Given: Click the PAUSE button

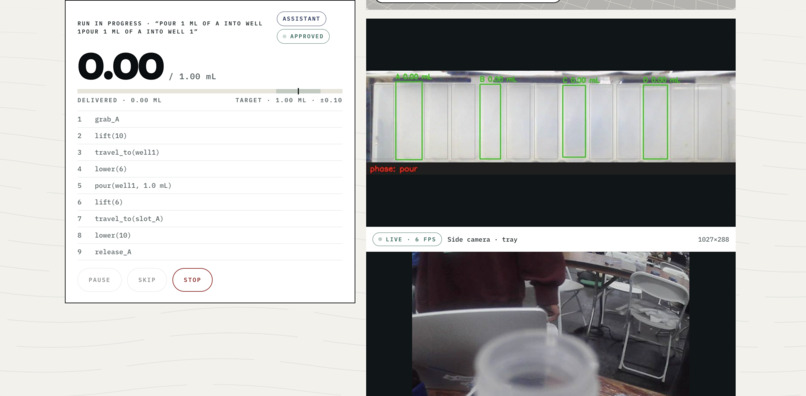Looking at the screenshot, I should [x=99, y=280].
